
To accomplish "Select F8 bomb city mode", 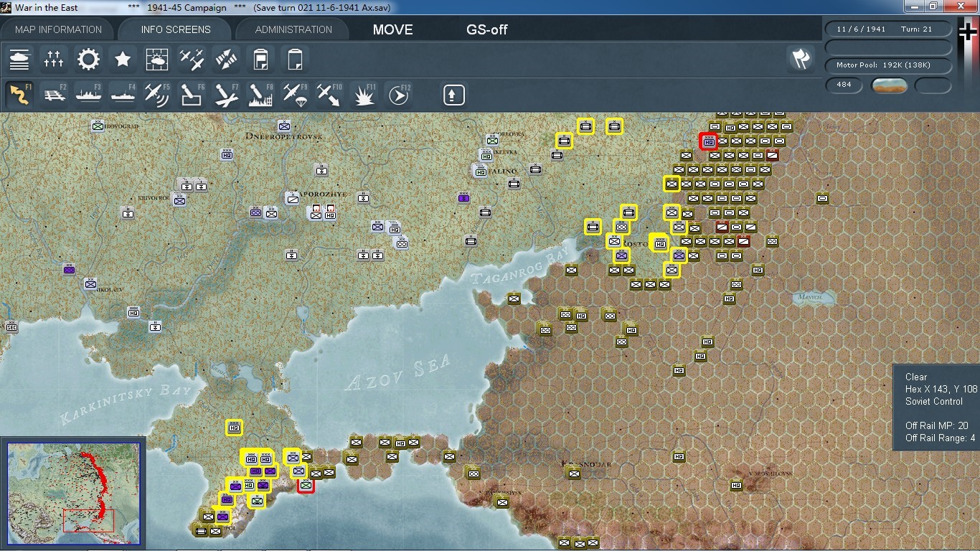I will pyautogui.click(x=260, y=95).
